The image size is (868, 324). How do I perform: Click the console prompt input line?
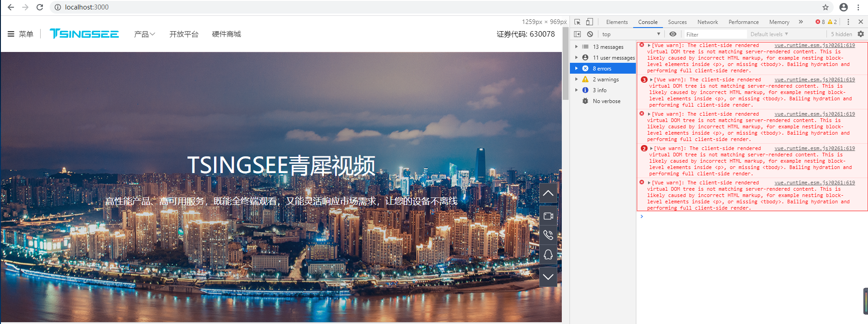pyautogui.click(x=752, y=216)
